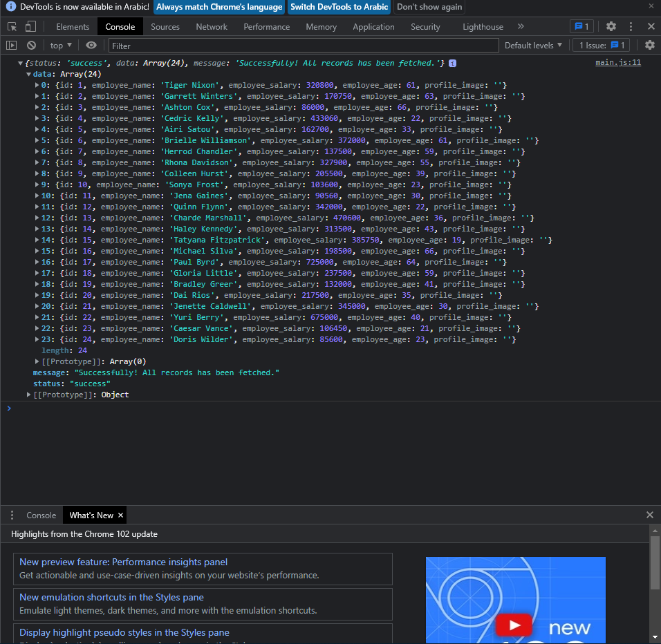
Task: Open the Memory tab
Action: 321,26
